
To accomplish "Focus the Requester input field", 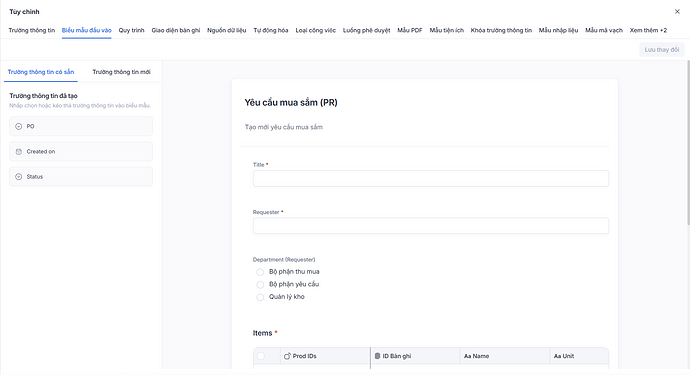I will [431, 226].
